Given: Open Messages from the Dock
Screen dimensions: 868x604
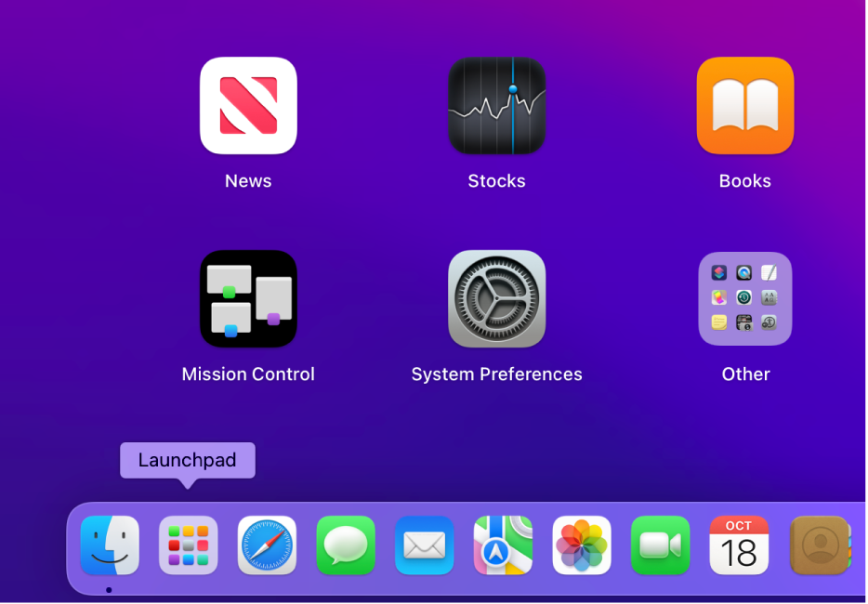Looking at the screenshot, I should [346, 545].
